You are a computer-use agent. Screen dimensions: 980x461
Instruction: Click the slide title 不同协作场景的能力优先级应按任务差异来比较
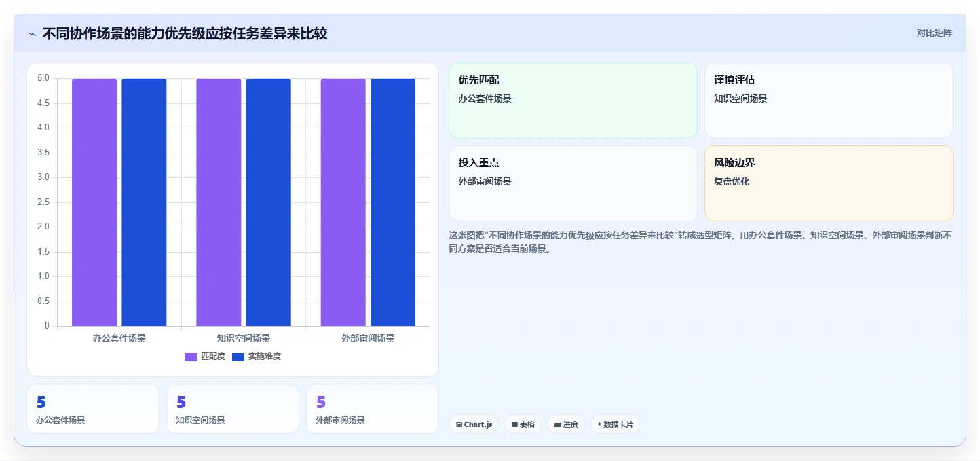[185, 33]
